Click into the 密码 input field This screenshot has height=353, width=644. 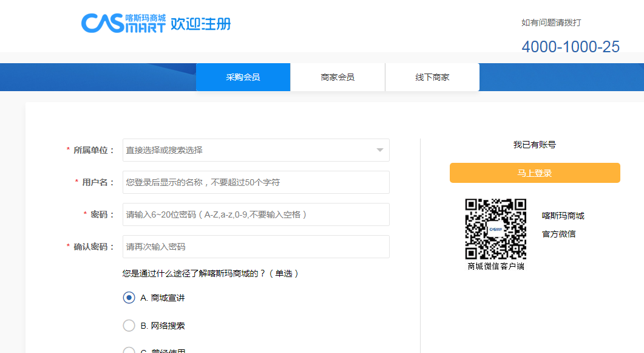[x=256, y=214]
